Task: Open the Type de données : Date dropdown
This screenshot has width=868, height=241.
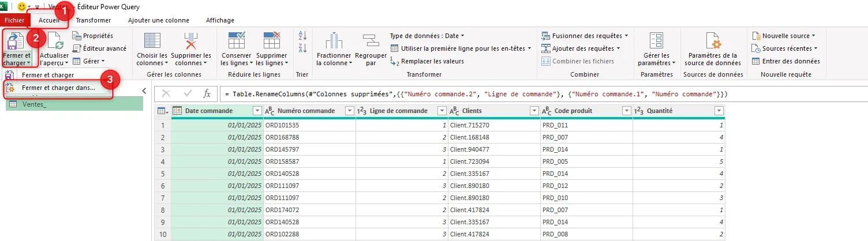Action: tap(426, 36)
